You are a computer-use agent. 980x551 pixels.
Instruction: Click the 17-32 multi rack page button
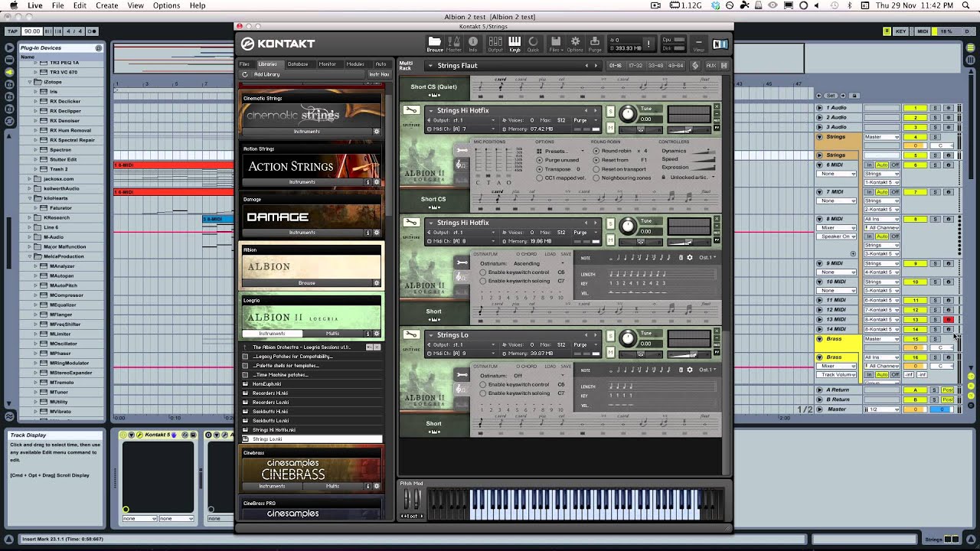pos(635,66)
